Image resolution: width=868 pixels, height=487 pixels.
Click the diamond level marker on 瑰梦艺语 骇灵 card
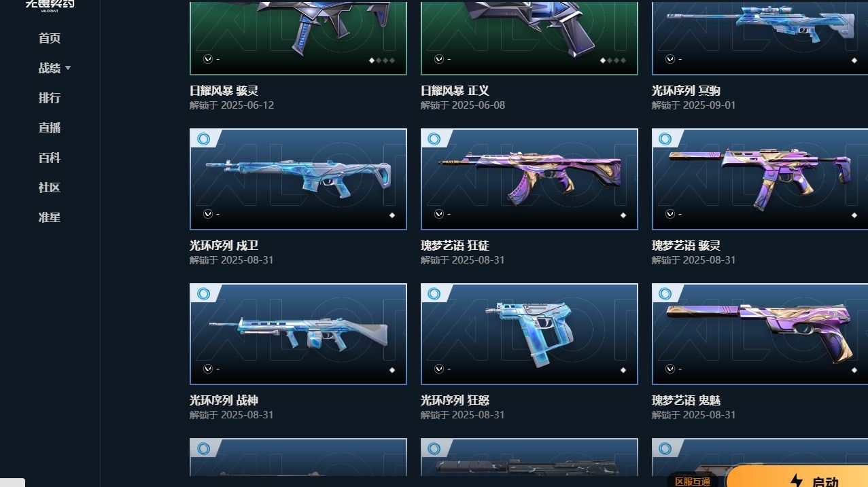854,215
